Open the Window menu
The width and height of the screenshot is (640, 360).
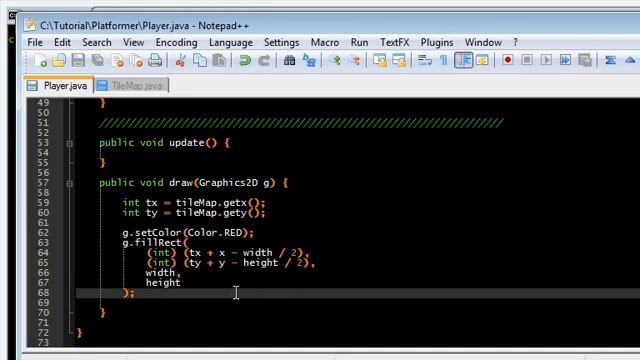tap(483, 42)
